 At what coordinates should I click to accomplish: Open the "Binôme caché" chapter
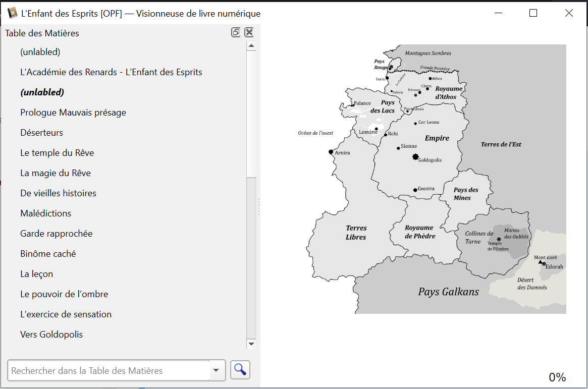pyautogui.click(x=47, y=253)
